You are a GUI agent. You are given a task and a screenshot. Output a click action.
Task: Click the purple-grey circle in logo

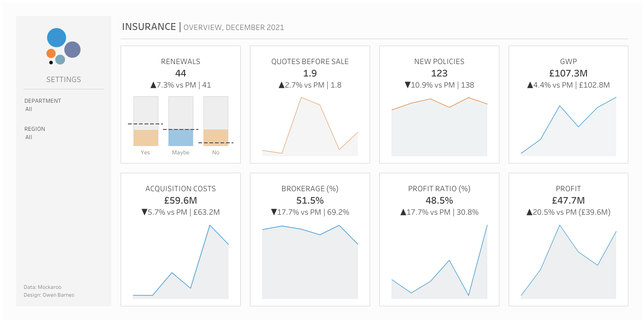(72, 50)
